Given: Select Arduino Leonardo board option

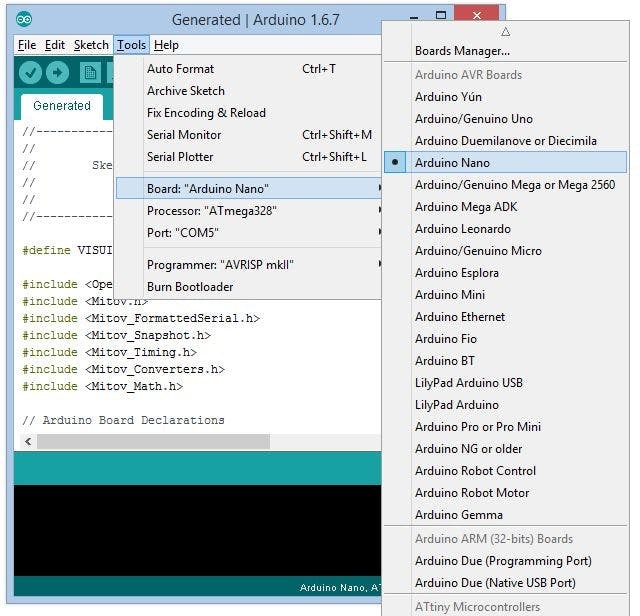Looking at the screenshot, I should pos(462,229).
